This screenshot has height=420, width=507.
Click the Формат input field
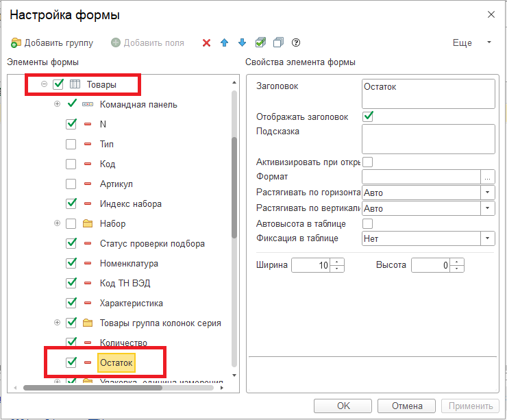(421, 177)
